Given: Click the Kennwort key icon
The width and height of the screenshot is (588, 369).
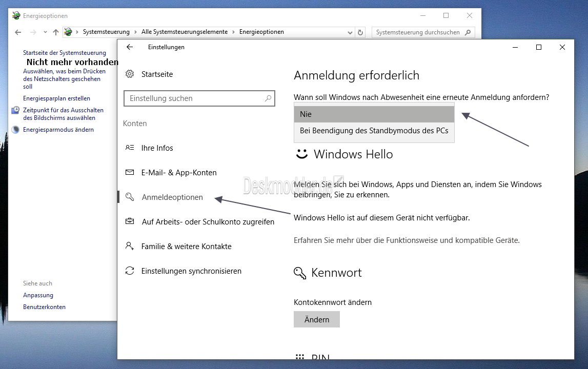Looking at the screenshot, I should (x=300, y=273).
